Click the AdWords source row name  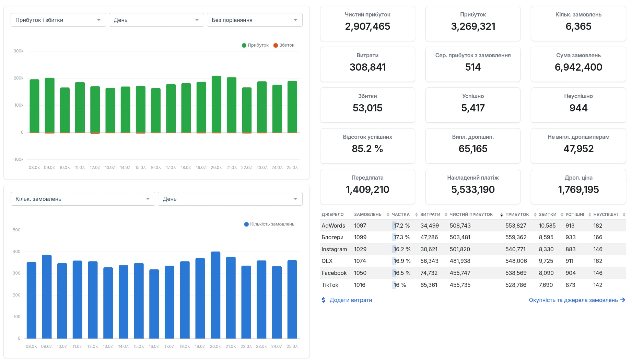(x=333, y=226)
